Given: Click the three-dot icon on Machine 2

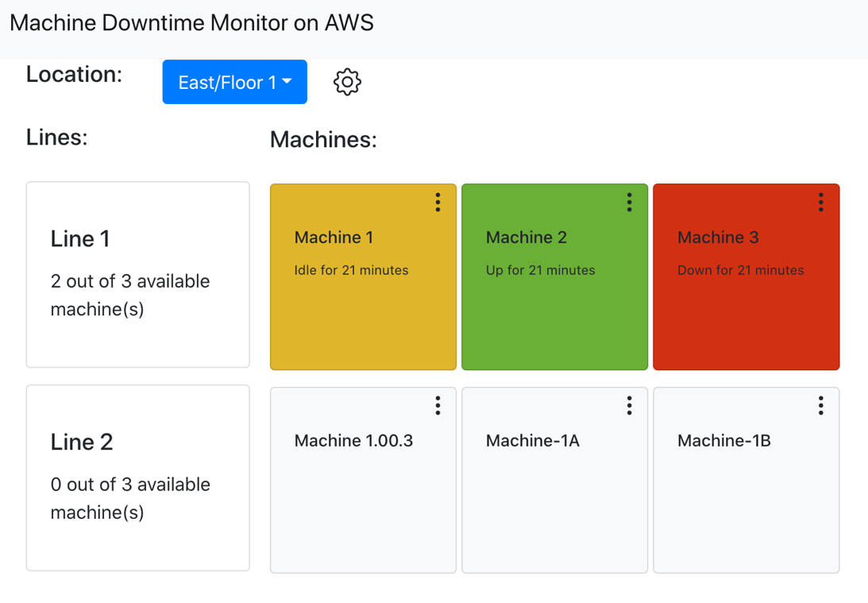Looking at the screenshot, I should 629,203.
